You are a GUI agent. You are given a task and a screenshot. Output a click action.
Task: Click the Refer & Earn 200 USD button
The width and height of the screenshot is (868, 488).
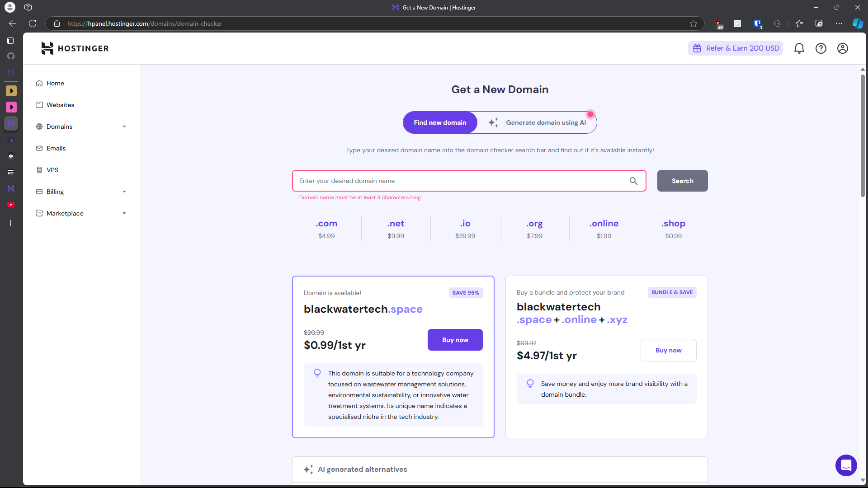click(x=736, y=48)
